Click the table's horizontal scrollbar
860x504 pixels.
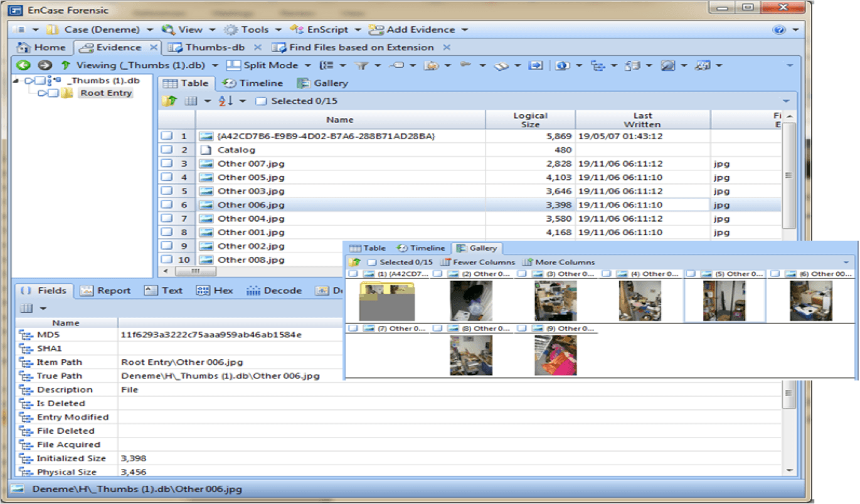point(196,271)
